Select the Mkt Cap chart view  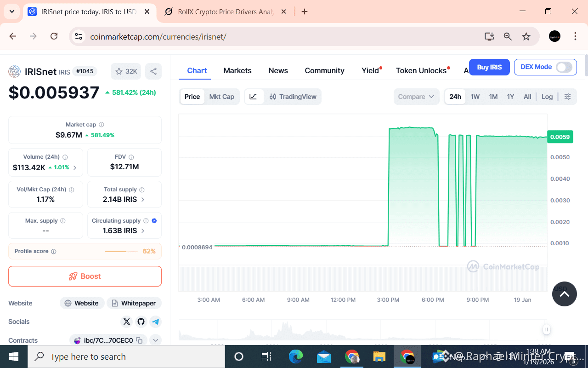click(x=221, y=97)
